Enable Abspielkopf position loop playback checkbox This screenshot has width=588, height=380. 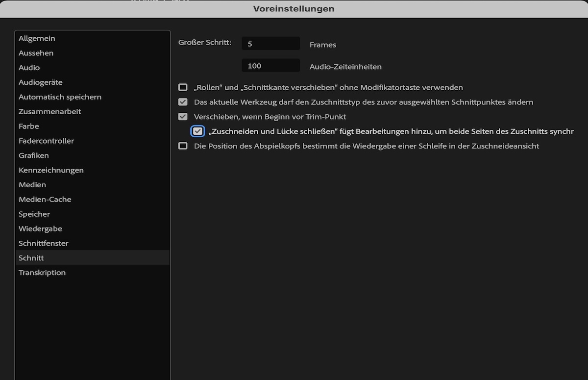click(x=183, y=146)
